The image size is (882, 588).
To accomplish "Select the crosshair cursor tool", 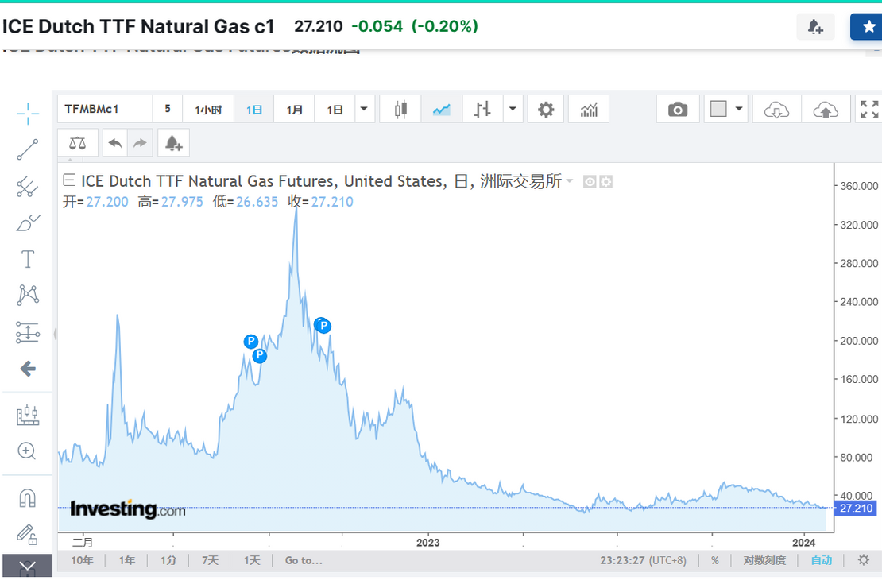I will 27,113.
